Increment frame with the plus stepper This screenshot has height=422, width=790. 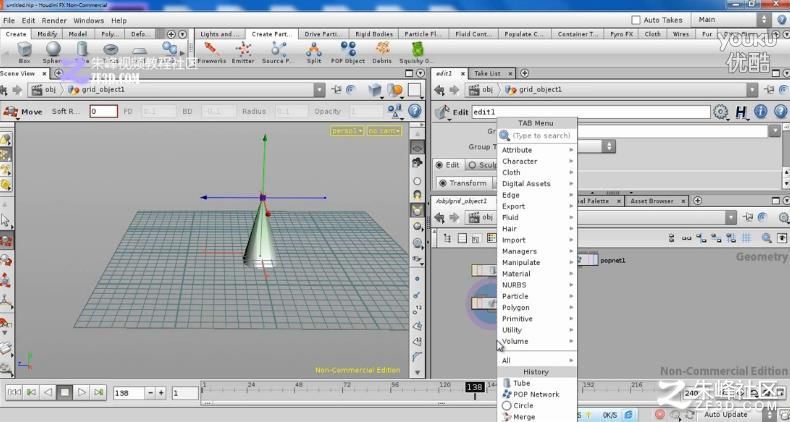[x=161, y=393]
